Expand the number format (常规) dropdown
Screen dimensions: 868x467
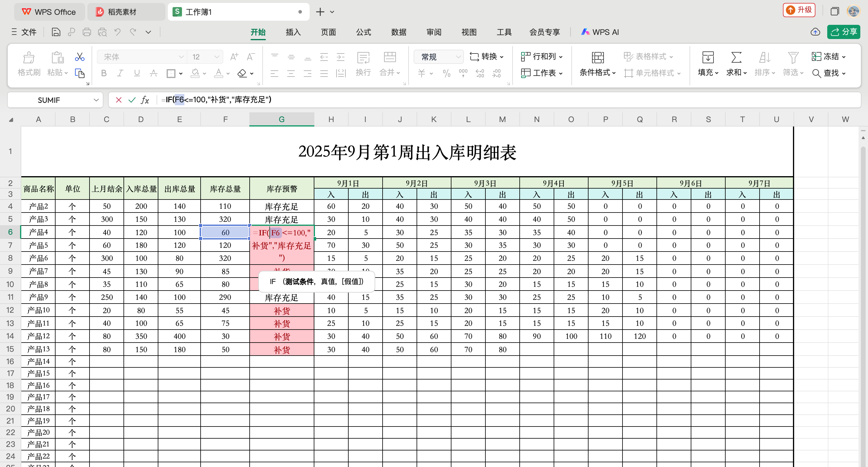458,57
